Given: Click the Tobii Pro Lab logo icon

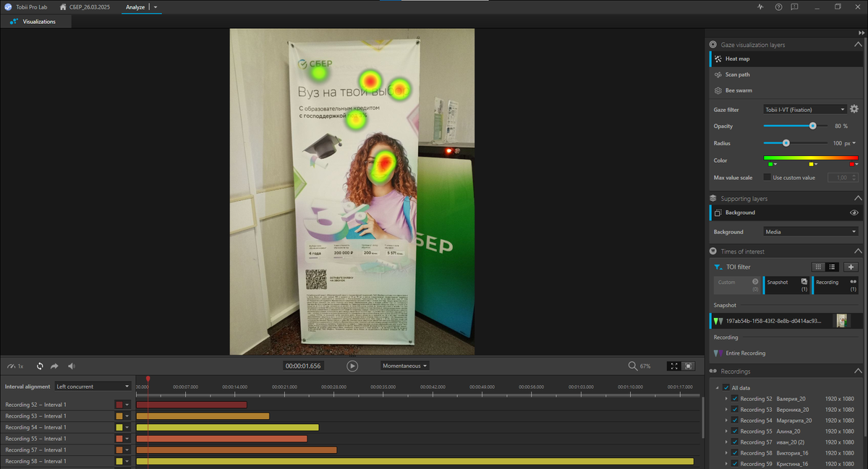Looking at the screenshot, I should [7, 7].
